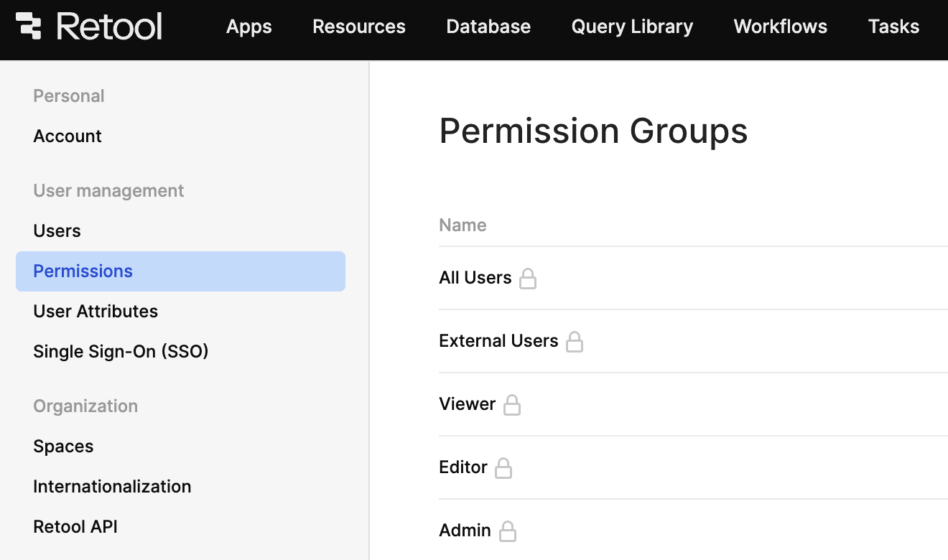
Task: Open Query Library from top bar
Action: 632,27
